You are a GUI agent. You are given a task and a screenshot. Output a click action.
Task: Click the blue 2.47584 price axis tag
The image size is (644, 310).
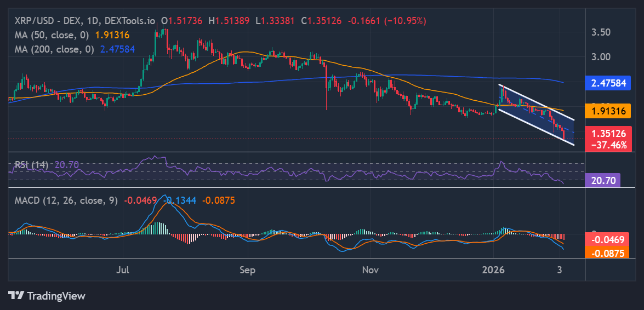pyautogui.click(x=608, y=83)
